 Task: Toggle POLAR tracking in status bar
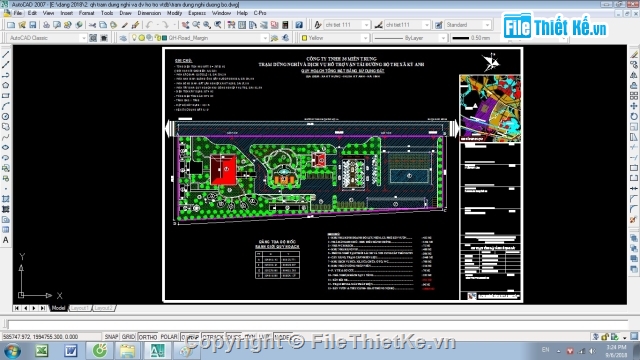pyautogui.click(x=169, y=337)
